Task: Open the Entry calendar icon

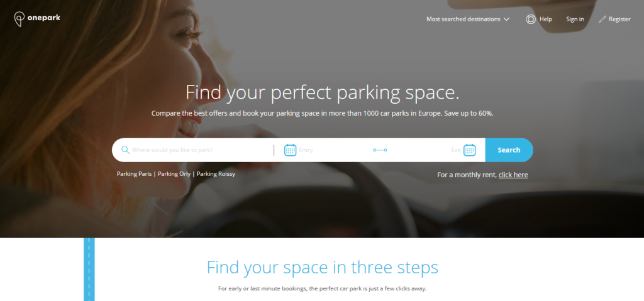Action: [291, 150]
